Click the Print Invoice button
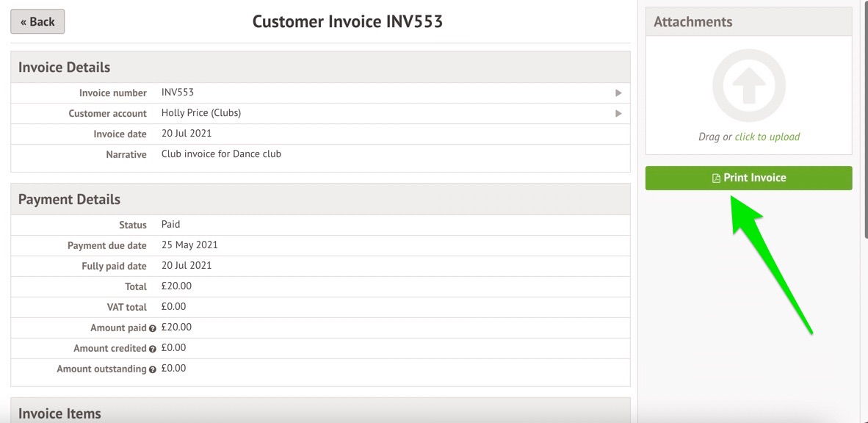The width and height of the screenshot is (868, 423). point(748,178)
